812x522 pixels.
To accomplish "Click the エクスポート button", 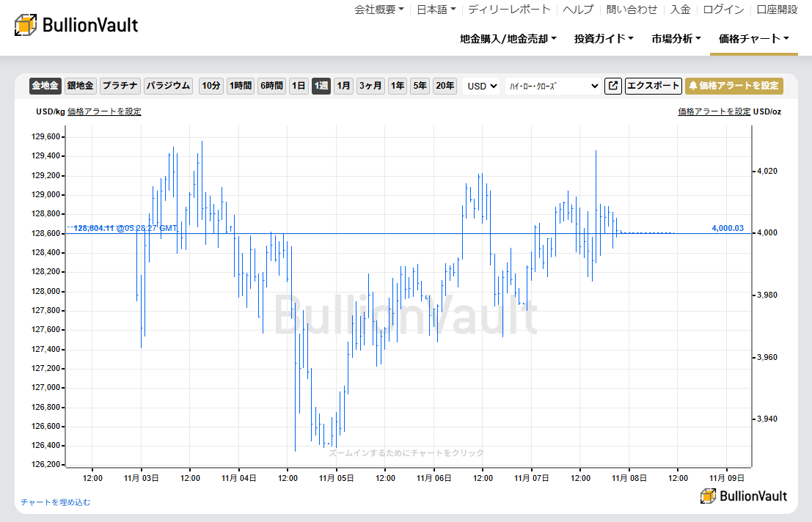I will (x=654, y=86).
